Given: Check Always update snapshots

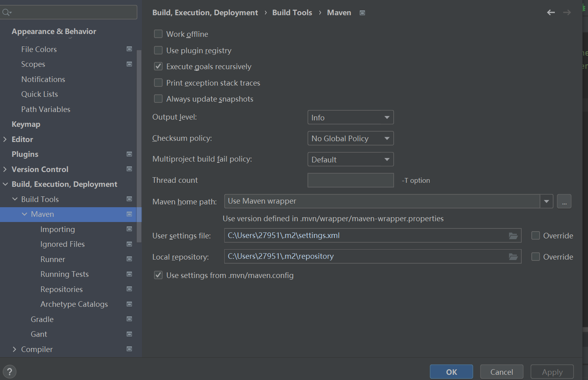Looking at the screenshot, I should point(158,99).
